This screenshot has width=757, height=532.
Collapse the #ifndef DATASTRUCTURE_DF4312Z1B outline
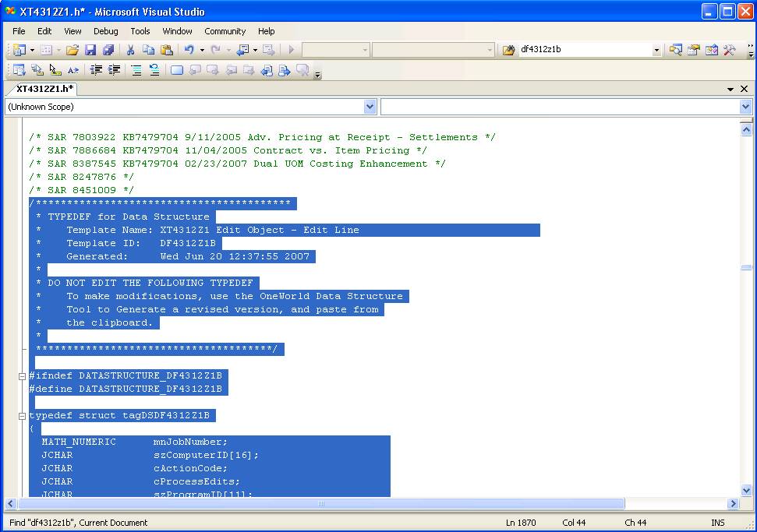tap(22, 376)
